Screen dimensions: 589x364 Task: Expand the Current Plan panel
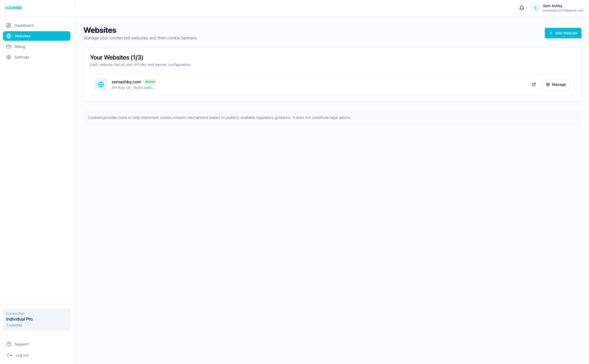(37, 319)
